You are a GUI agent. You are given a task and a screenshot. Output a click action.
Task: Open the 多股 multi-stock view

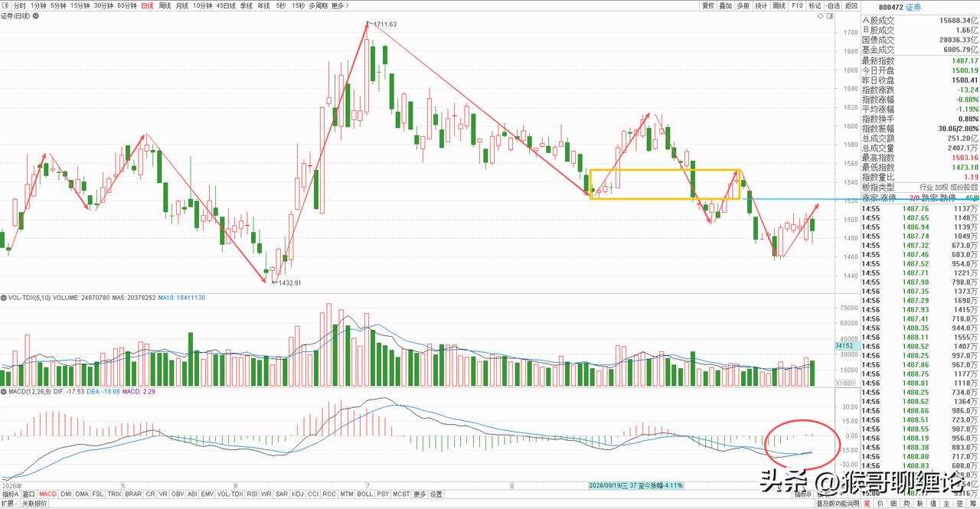[x=743, y=5]
